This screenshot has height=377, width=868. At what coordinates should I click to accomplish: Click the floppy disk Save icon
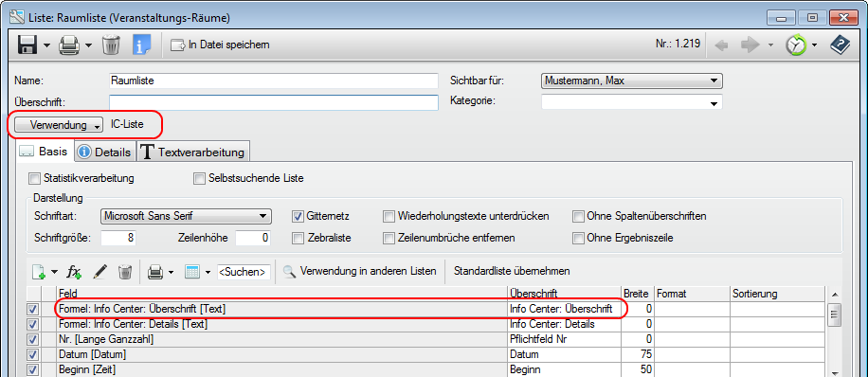27,45
